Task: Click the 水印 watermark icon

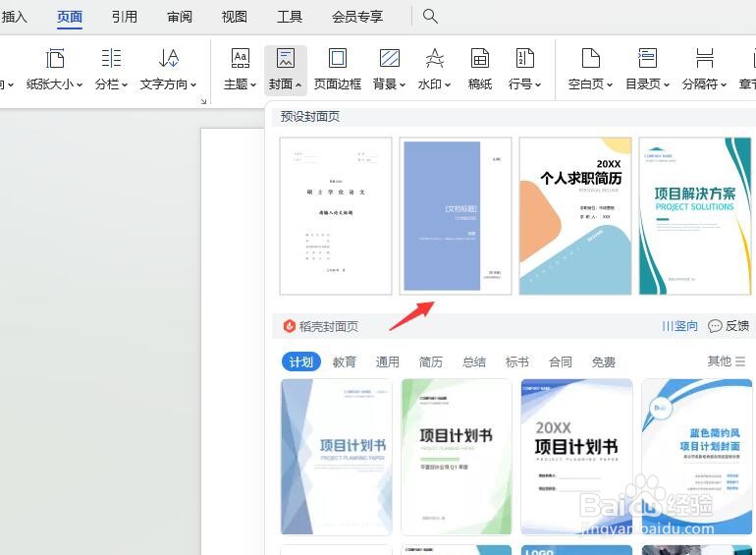Action: pyautogui.click(x=434, y=58)
